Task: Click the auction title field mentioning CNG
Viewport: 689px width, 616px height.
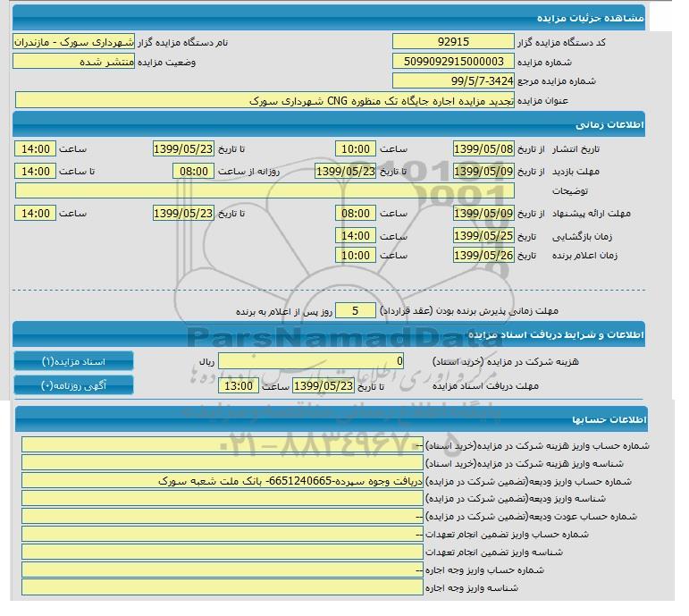Action: (265, 100)
